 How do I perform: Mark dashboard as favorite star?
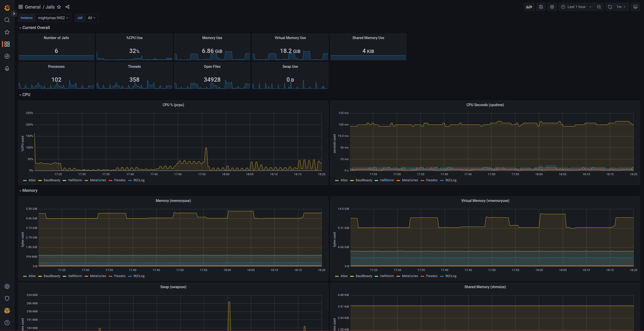click(x=59, y=7)
